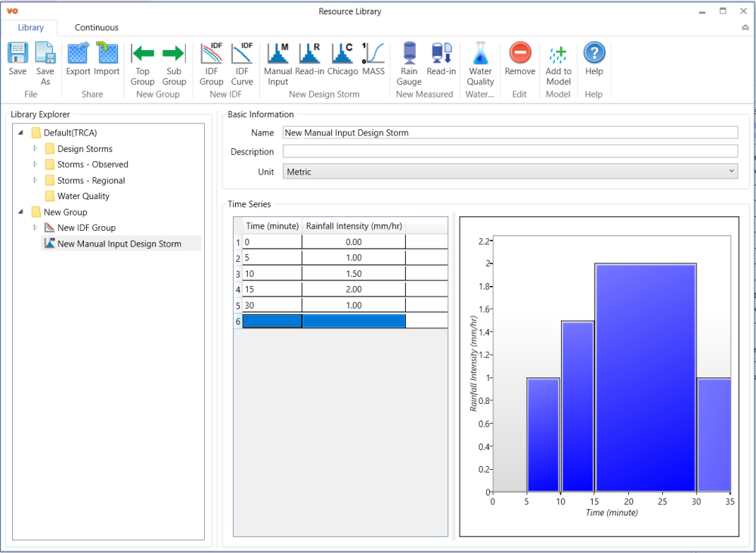Select Water Quality folder in Library Explorer
This screenshot has width=756, height=553.
coord(83,196)
